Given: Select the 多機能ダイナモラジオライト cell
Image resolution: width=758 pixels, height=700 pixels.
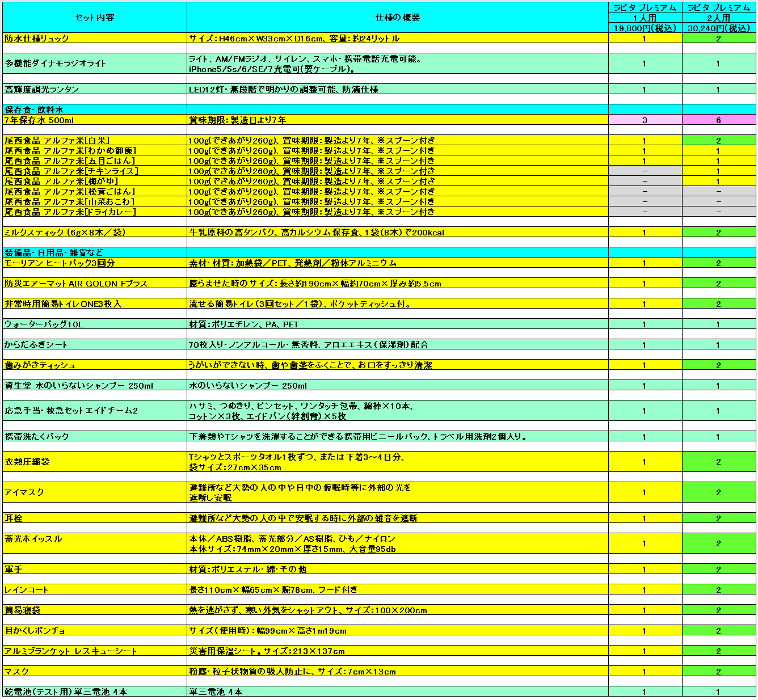Looking at the screenshot, I should tap(95, 64).
